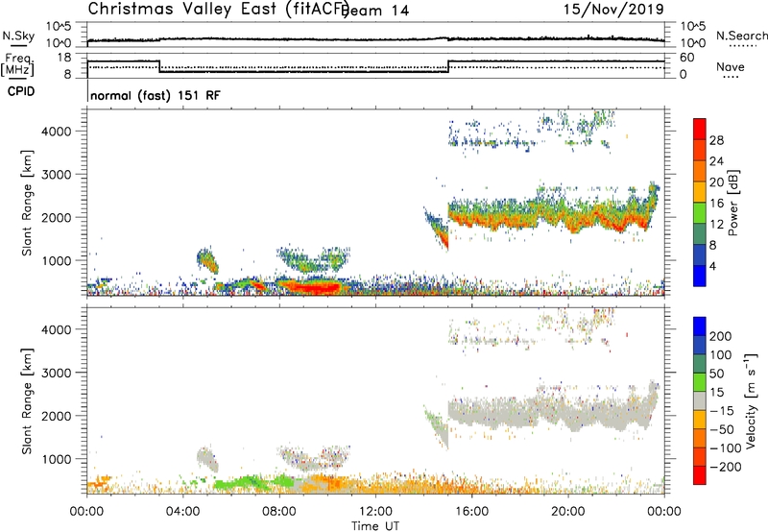
Task: Click the 28 value on power colorbar
Action: pos(716,140)
